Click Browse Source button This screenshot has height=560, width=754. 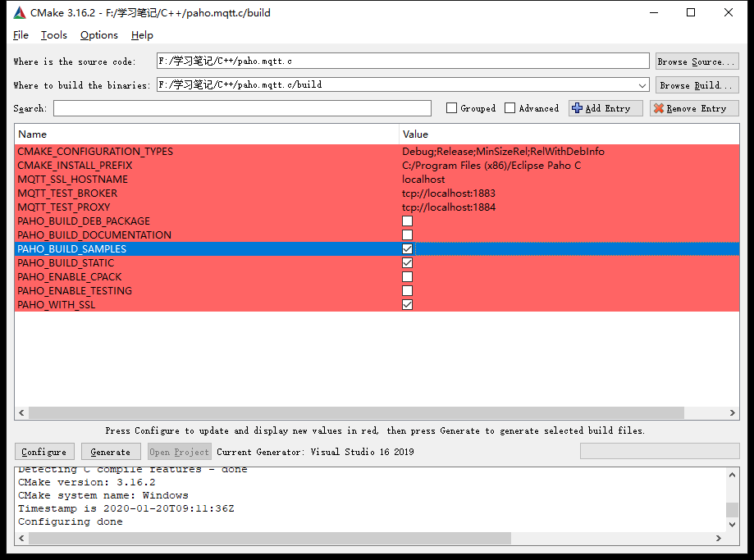(697, 61)
